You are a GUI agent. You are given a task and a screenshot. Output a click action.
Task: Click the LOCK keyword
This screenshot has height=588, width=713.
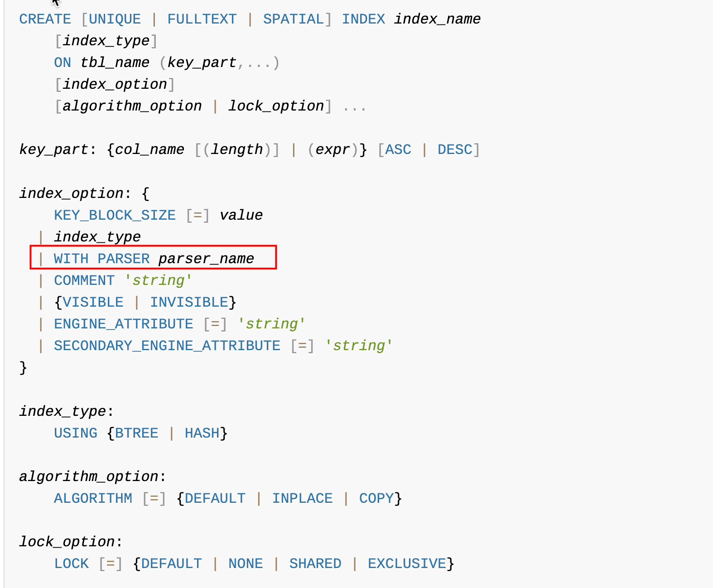tap(71, 564)
